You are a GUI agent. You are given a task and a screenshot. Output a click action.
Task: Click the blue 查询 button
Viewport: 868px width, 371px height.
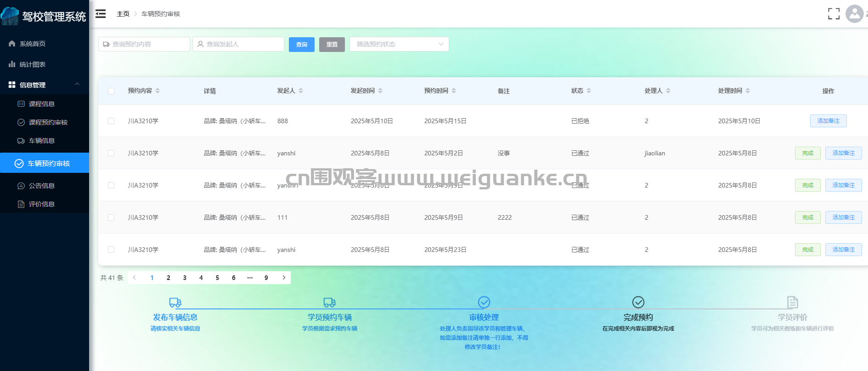pos(302,45)
